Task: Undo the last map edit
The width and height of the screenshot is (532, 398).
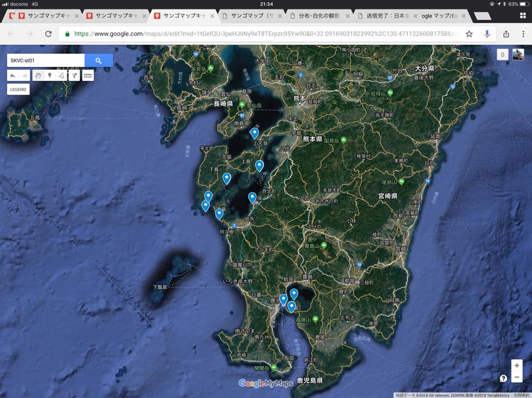Action: [x=13, y=75]
